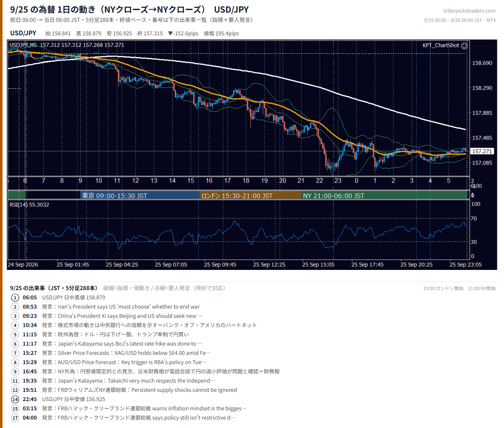
Task: Click circled number 2 event marker
Action: tap(15, 307)
